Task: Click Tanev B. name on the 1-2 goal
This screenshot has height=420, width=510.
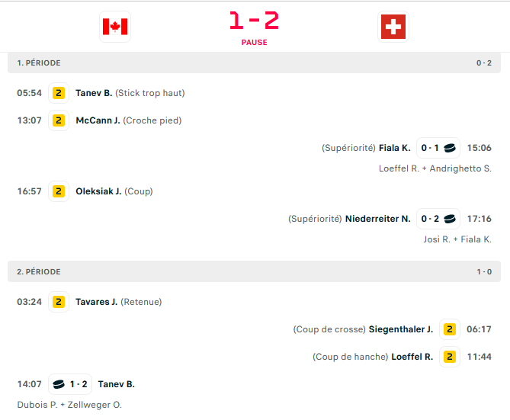Action: coord(117,384)
